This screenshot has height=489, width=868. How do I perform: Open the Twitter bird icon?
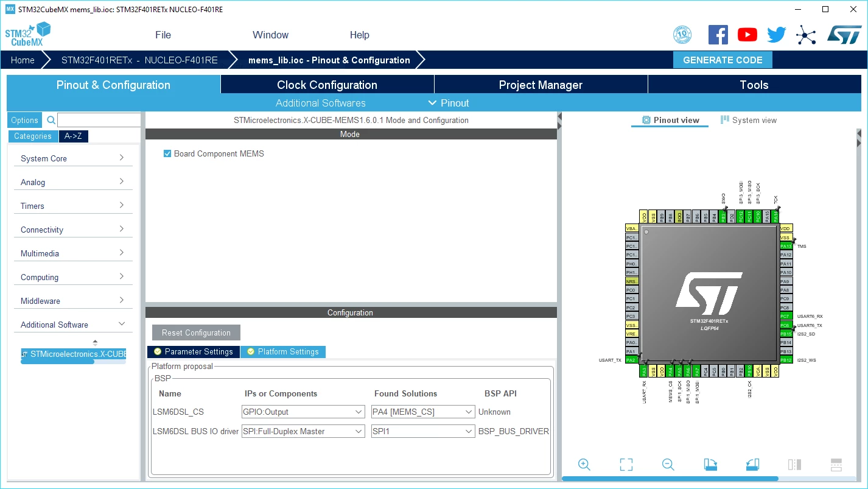coord(777,35)
